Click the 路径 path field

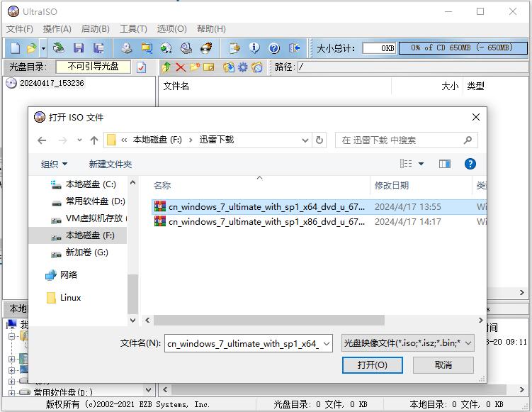point(412,67)
